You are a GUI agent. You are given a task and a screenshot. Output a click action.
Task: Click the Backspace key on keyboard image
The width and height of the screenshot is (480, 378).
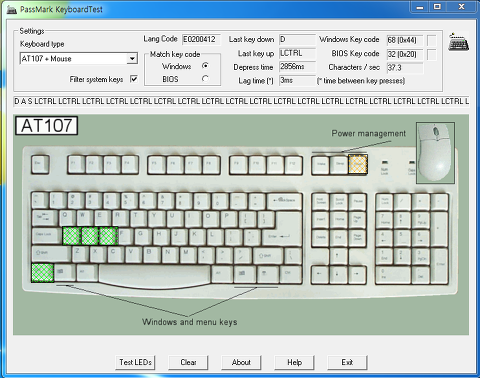285,201
